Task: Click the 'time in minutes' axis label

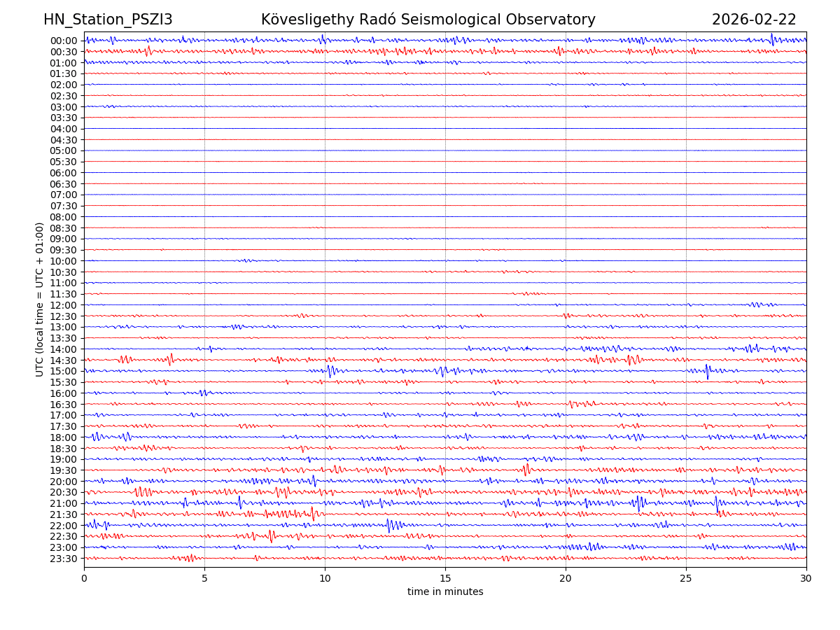Action: click(445, 592)
